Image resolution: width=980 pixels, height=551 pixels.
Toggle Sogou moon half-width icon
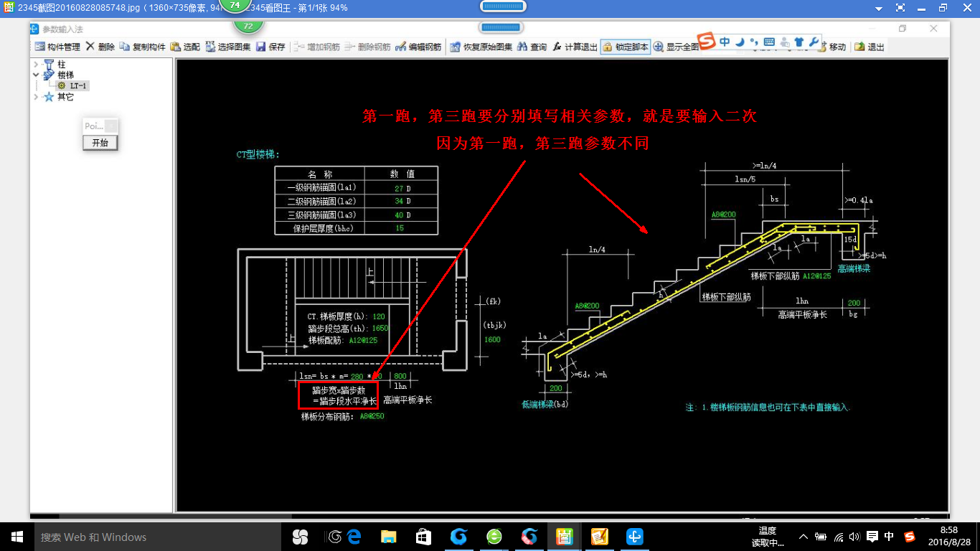click(740, 42)
